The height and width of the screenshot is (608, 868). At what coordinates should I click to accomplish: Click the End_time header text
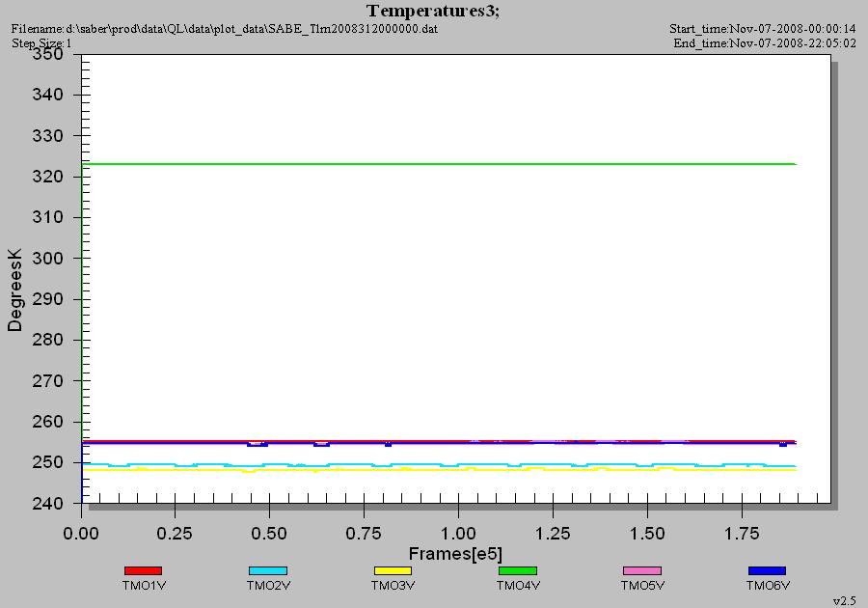765,43
